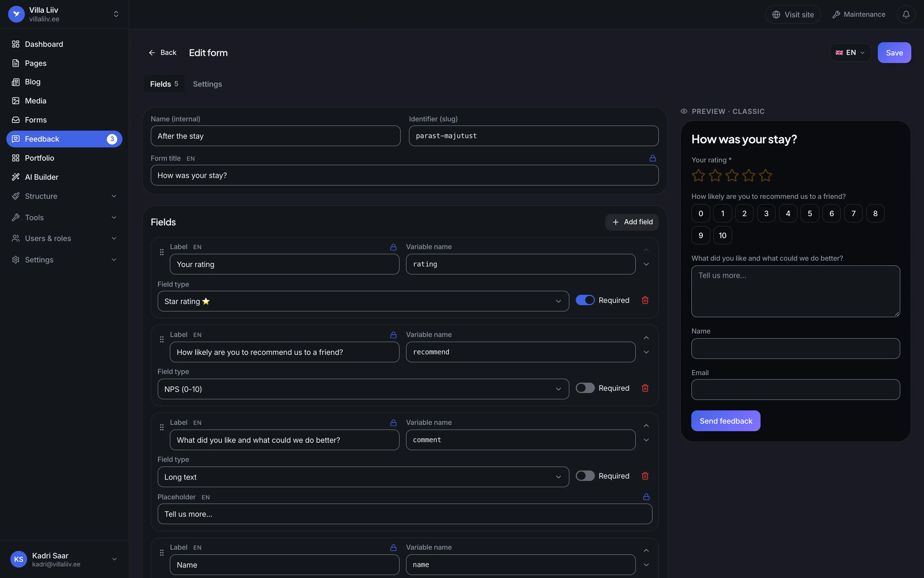Disable Required toggle for Star rating field
The width and height of the screenshot is (924, 578).
[x=585, y=301]
